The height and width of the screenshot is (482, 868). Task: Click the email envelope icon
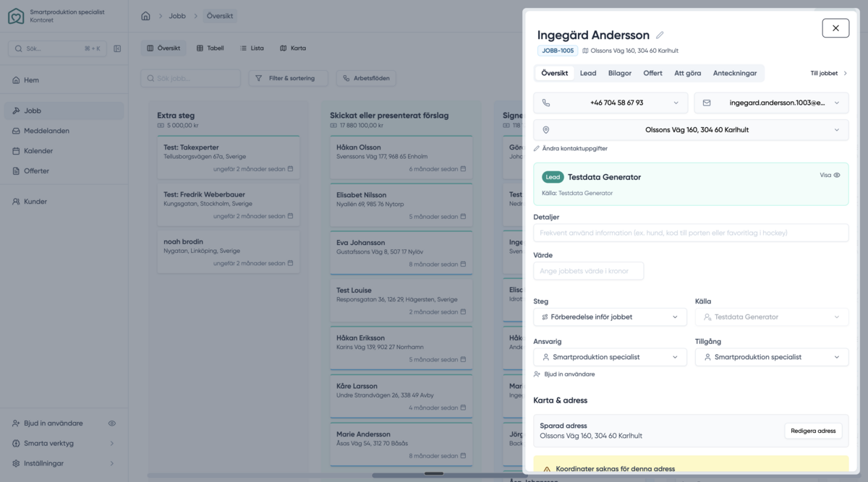pyautogui.click(x=707, y=103)
